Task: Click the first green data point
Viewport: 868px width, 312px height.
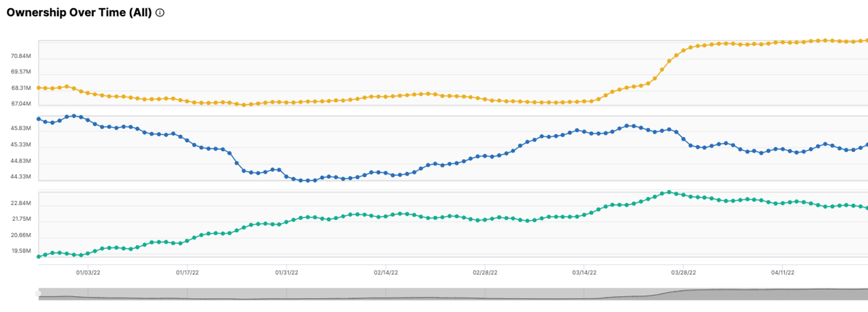Action: [x=39, y=257]
